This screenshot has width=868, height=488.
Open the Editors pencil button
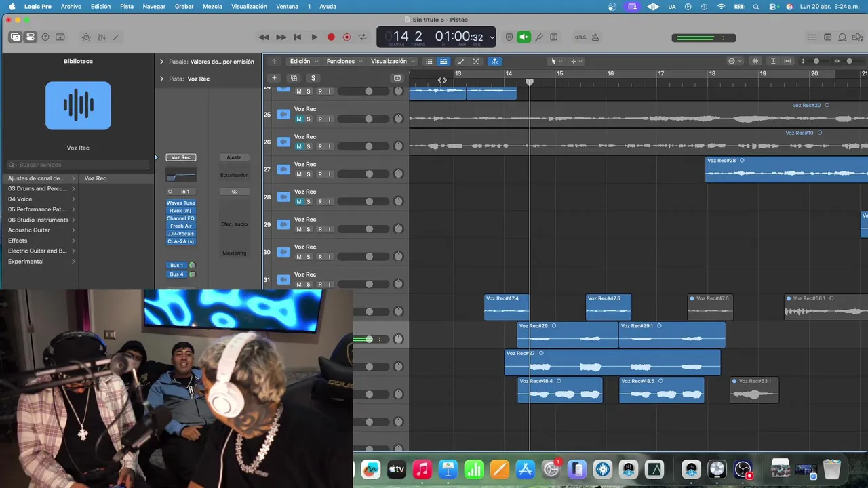pos(116,37)
